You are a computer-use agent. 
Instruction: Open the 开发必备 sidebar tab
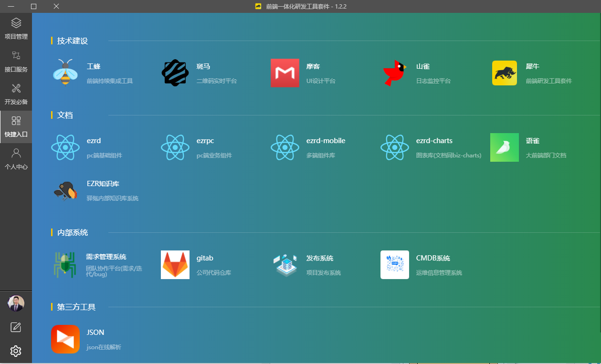point(16,94)
